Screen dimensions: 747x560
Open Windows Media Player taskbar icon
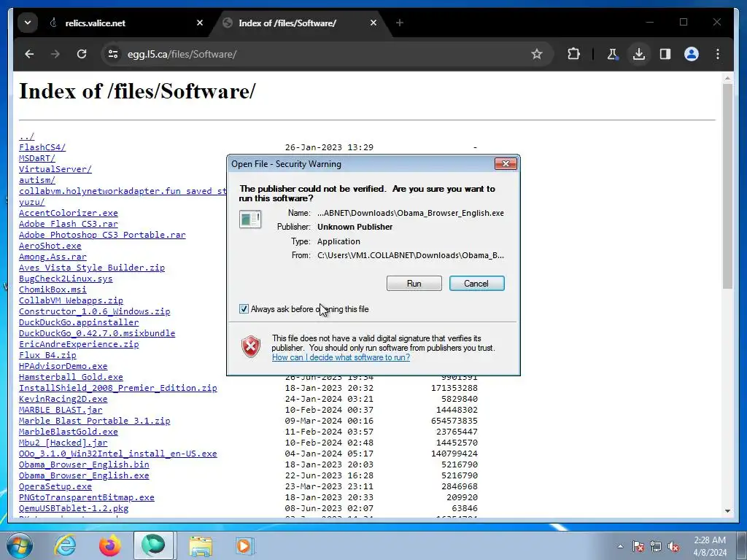[x=245, y=545]
